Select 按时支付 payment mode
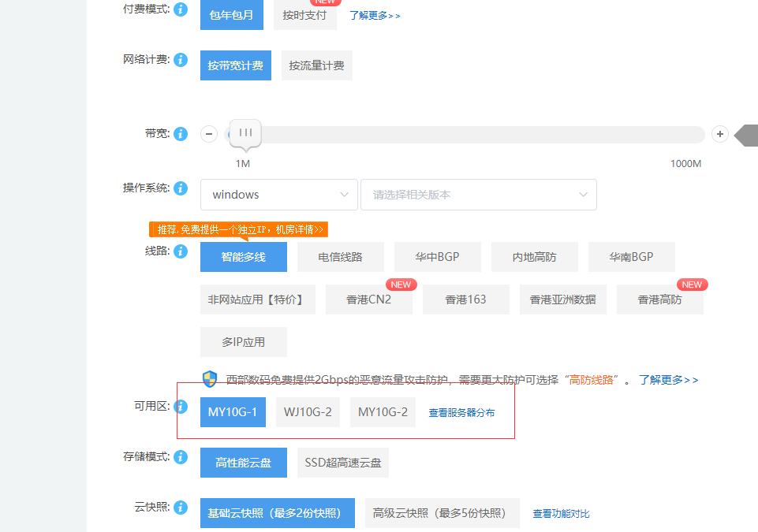Image resolution: width=758 pixels, height=532 pixels. click(x=304, y=15)
